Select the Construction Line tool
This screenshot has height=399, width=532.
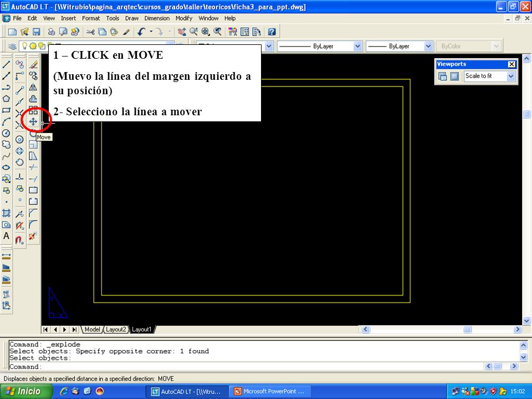6,76
